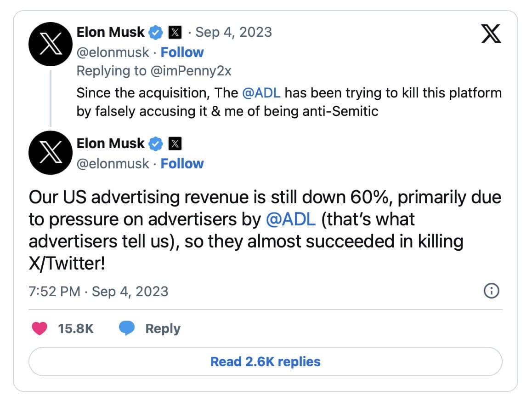The width and height of the screenshot is (532, 402).
Task: Open the "Sep 4, 2023" date in the top header
Action: (233, 33)
